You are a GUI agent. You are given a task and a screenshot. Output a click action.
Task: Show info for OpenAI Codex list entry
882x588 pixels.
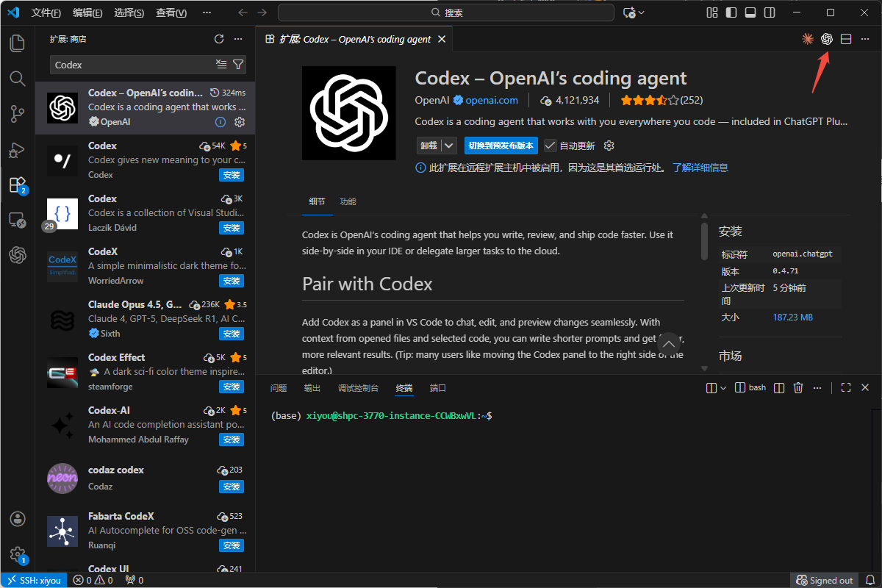(220, 122)
